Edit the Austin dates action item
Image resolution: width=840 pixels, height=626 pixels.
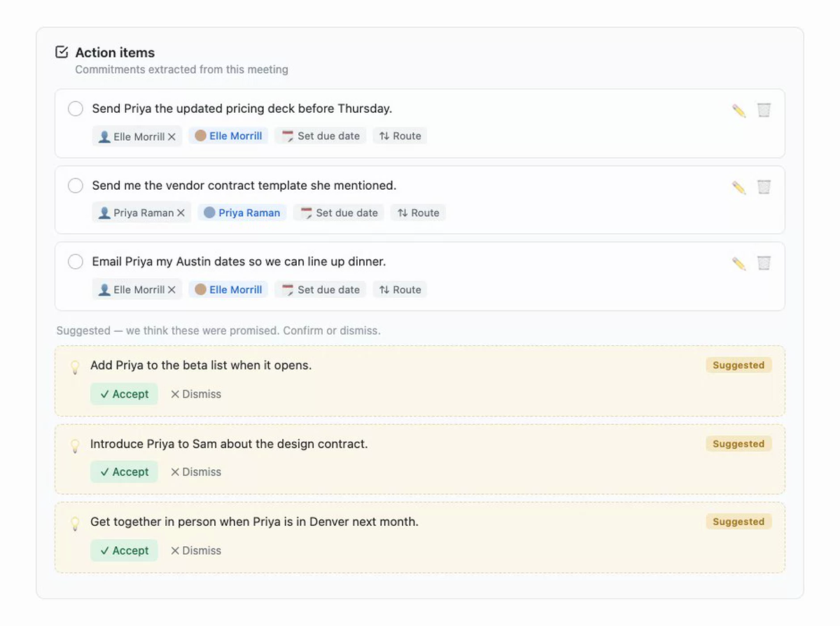[x=739, y=263]
